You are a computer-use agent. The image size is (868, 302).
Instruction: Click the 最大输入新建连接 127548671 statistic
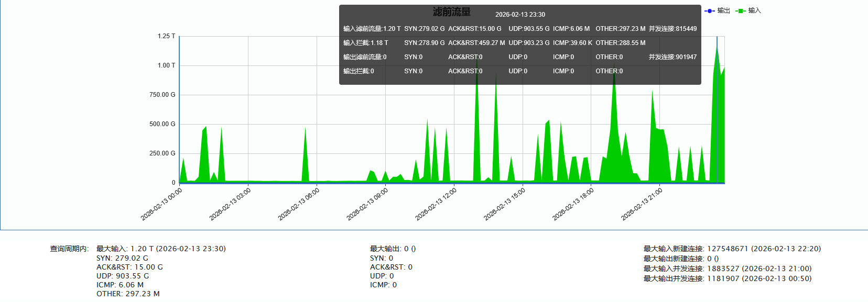(x=732, y=249)
